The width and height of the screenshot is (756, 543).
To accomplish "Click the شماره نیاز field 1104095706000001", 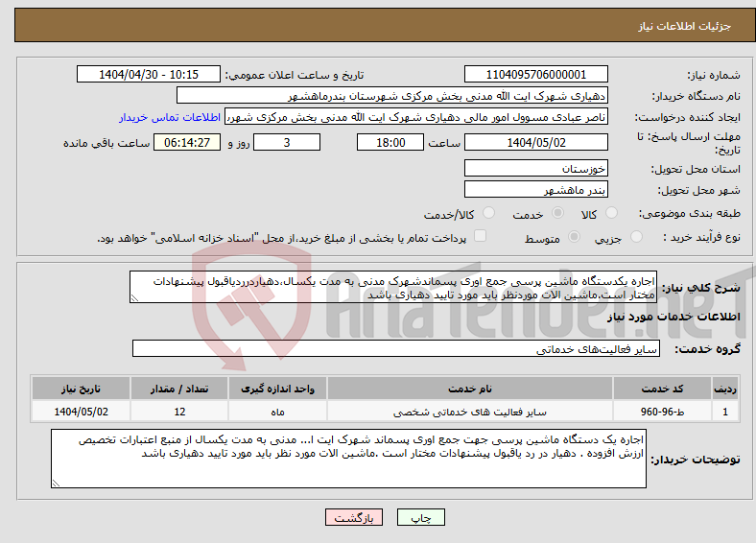I will coord(536,74).
